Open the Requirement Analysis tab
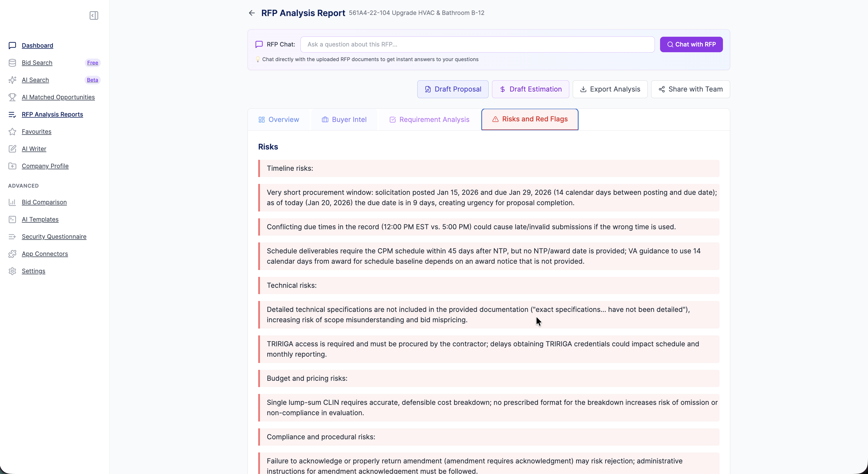868x474 pixels. (429, 120)
